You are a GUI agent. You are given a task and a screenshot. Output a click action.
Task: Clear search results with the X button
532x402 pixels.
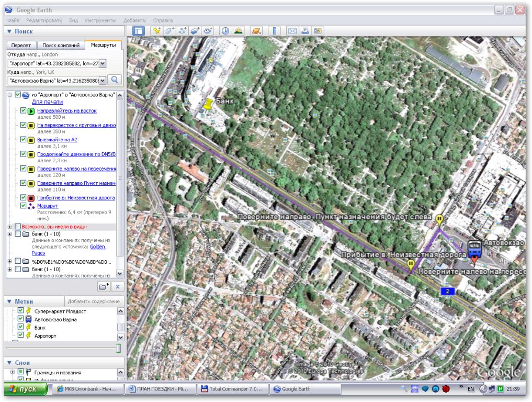coord(117,286)
